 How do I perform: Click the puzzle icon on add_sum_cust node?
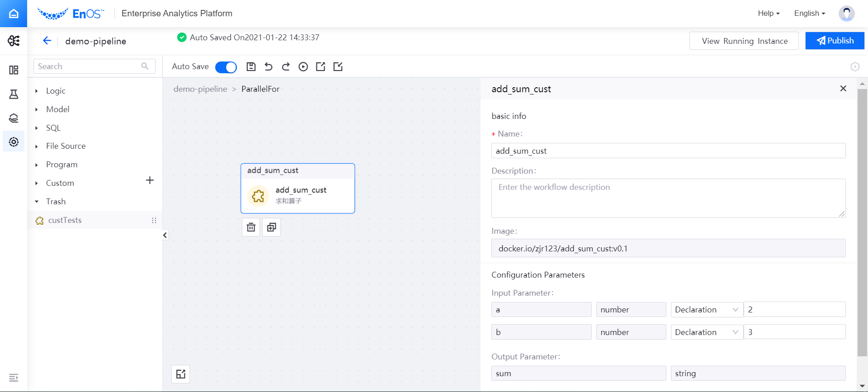(x=258, y=196)
